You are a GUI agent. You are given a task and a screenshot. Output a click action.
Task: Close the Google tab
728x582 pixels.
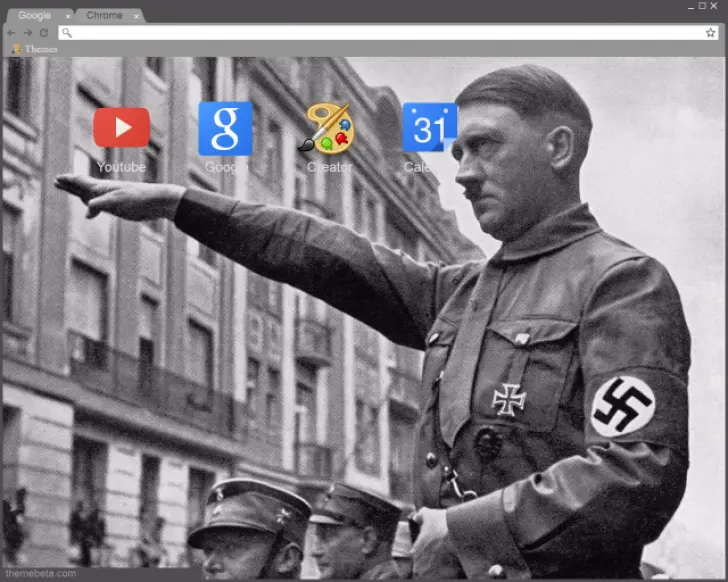68,17
